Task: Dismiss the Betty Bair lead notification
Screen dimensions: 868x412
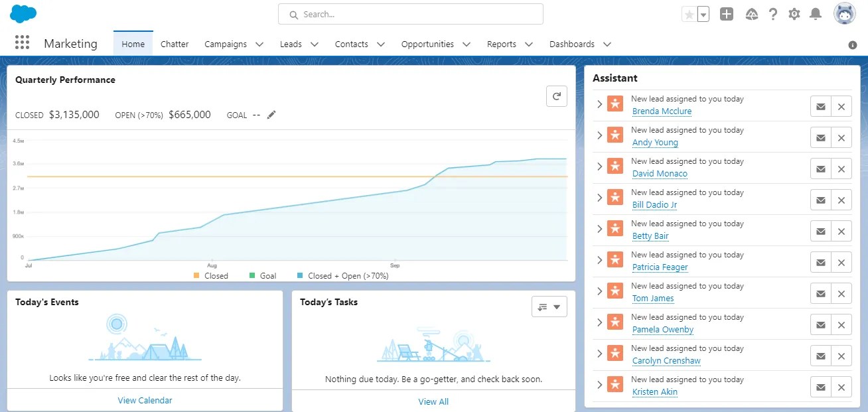Action: [841, 230]
